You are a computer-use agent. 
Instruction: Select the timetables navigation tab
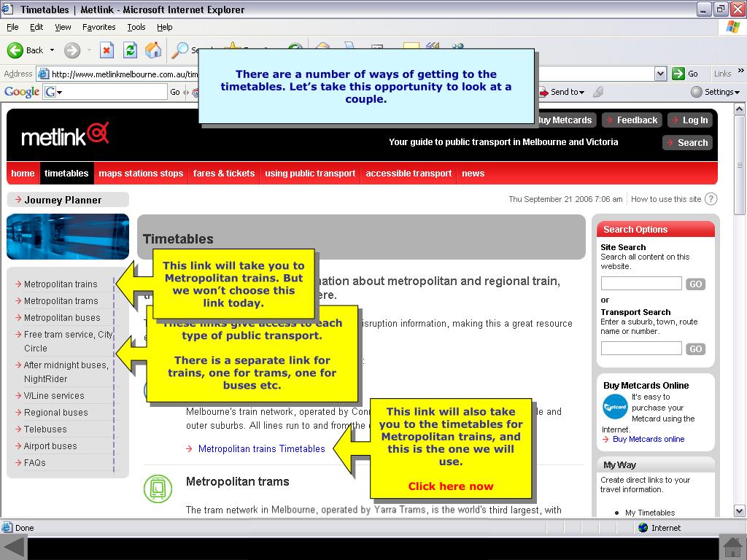pos(66,174)
